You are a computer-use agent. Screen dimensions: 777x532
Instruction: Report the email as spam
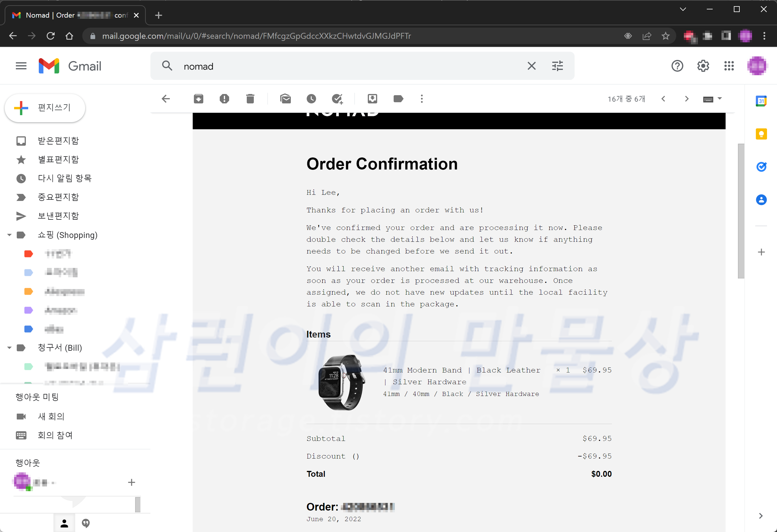point(224,99)
